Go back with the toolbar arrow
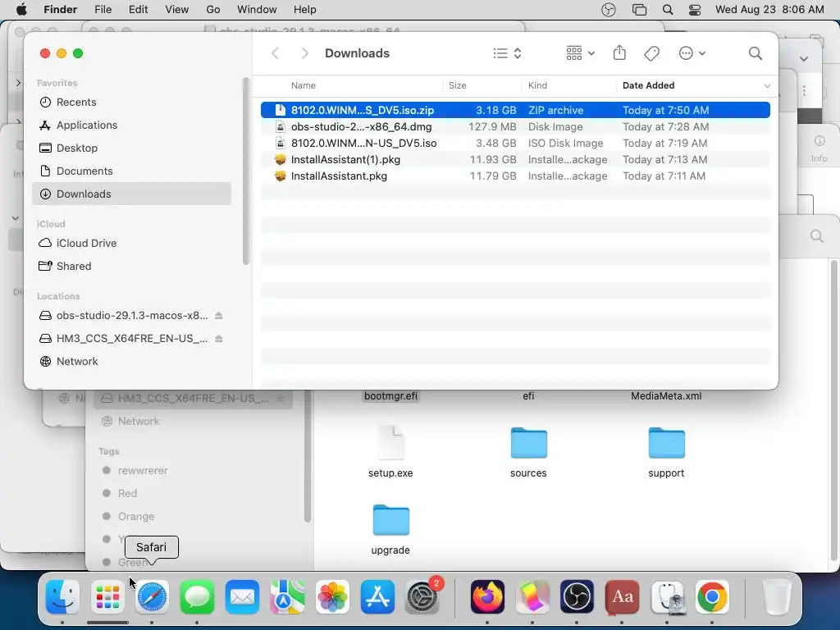The image size is (840, 630). pos(276,53)
